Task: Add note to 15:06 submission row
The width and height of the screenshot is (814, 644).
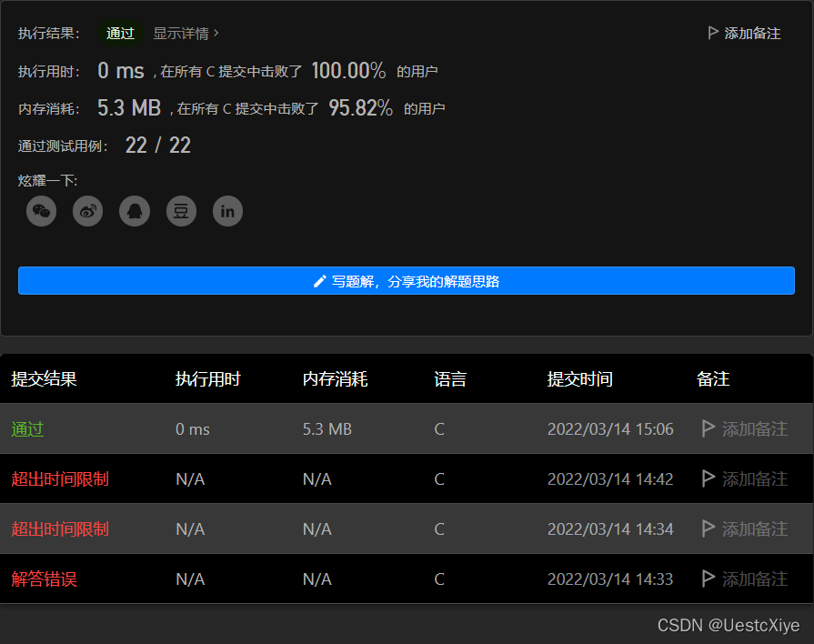Action: point(745,429)
